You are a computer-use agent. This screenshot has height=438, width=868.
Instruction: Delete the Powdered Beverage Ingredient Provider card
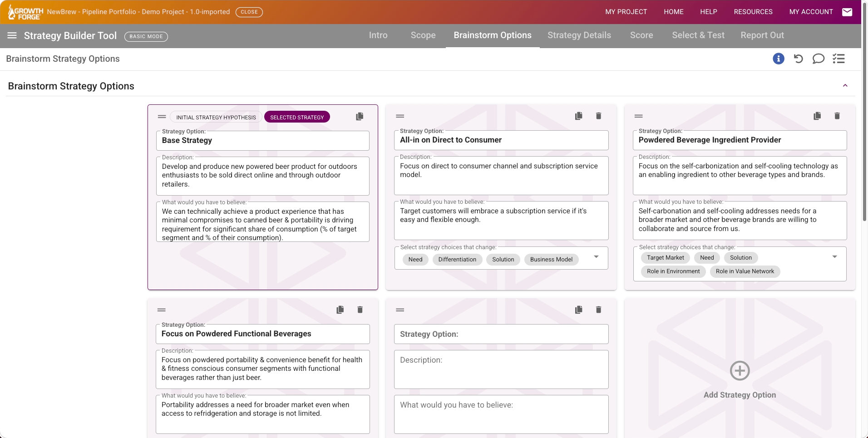coord(837,116)
